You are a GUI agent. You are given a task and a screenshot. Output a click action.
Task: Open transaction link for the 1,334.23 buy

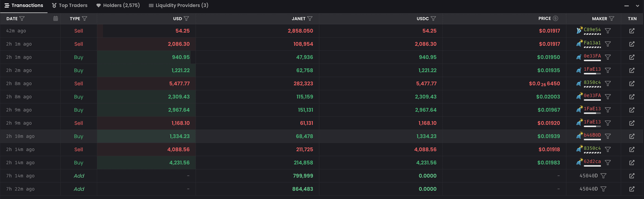[632, 136]
